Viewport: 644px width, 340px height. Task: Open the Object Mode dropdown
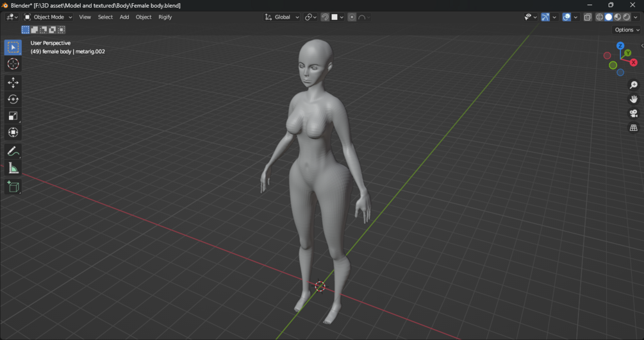[48, 17]
